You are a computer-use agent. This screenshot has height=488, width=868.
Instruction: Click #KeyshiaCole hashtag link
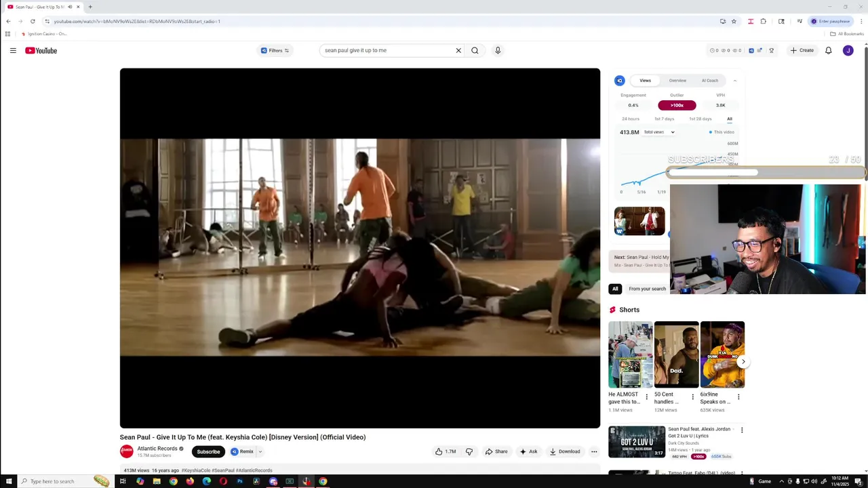(x=196, y=470)
